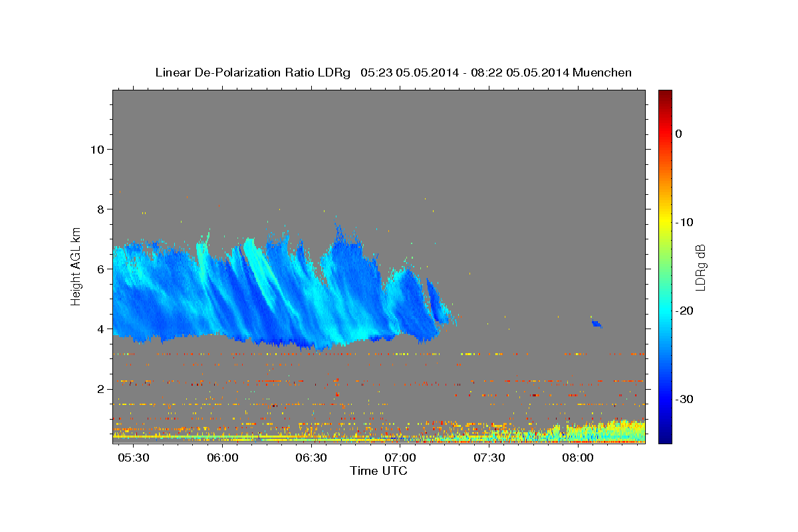Select the 05:30 time tick label

tap(134, 459)
